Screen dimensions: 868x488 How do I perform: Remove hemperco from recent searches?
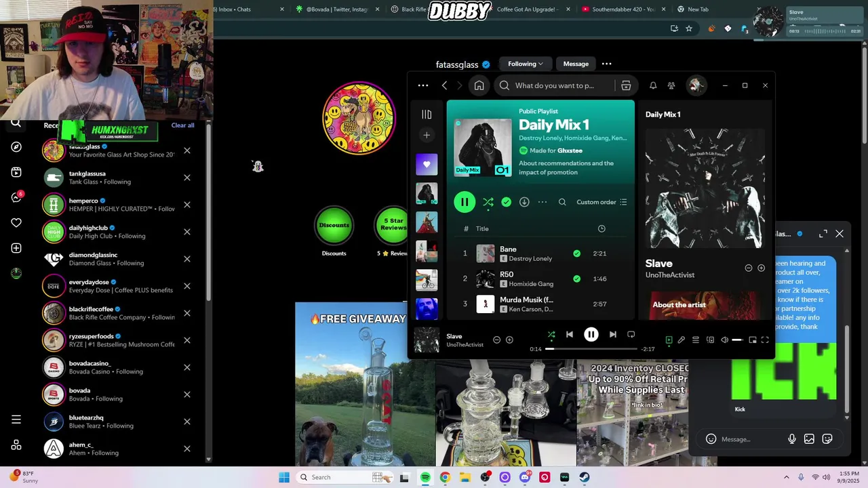[187, 205]
